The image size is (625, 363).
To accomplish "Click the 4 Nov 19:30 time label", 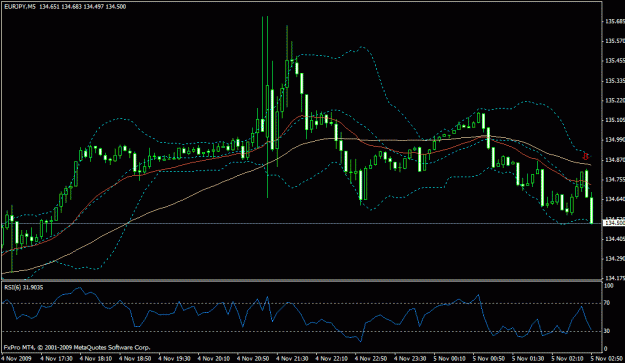I will click(x=175, y=358).
